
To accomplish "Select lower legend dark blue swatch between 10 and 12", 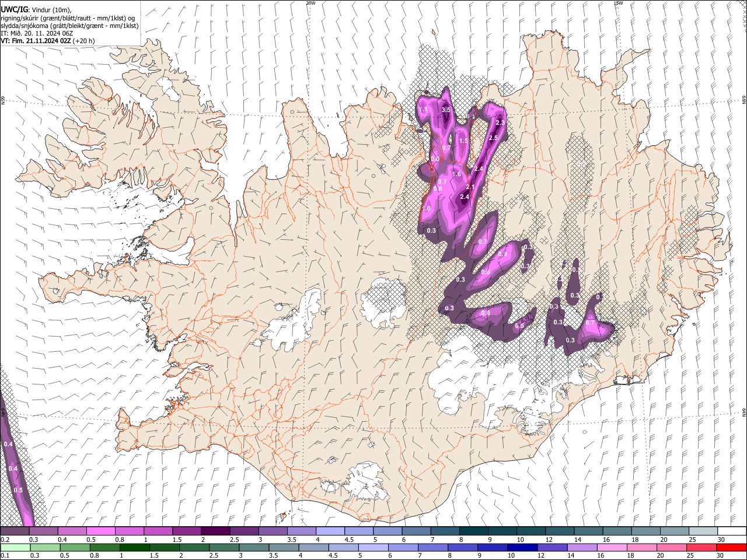I will point(522,547).
